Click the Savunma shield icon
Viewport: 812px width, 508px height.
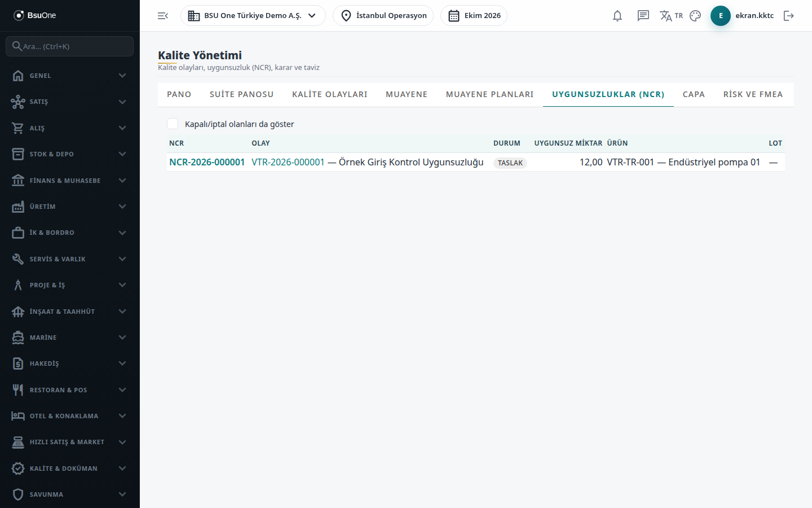(18, 494)
